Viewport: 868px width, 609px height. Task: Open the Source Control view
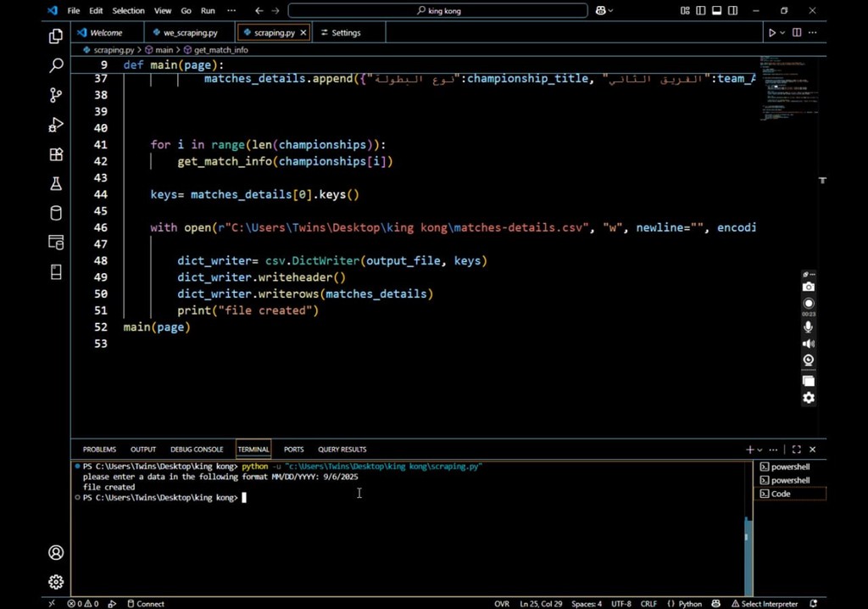point(56,95)
